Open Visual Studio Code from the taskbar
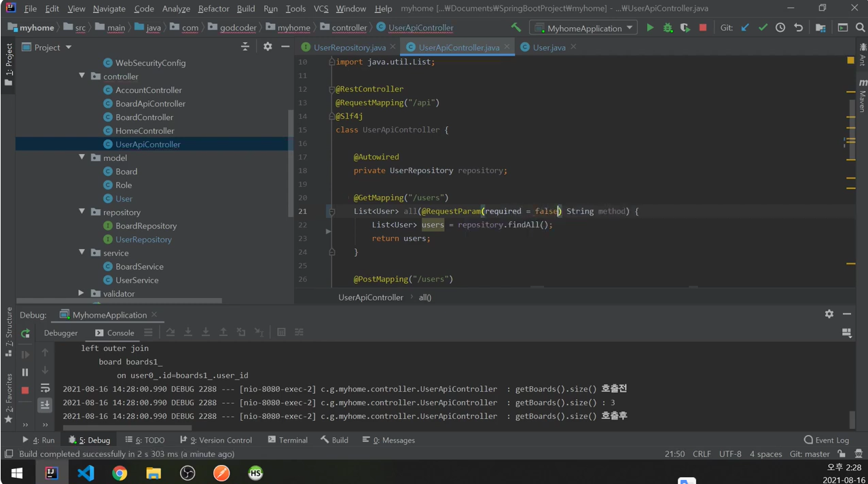Screen dimensions: 868x484 [x=86, y=473]
